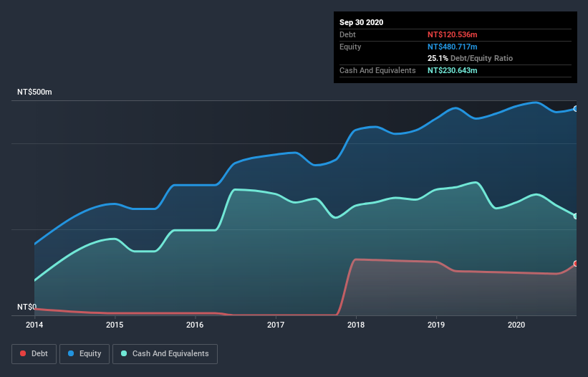Click the NT$480.717m equity value

coord(452,47)
